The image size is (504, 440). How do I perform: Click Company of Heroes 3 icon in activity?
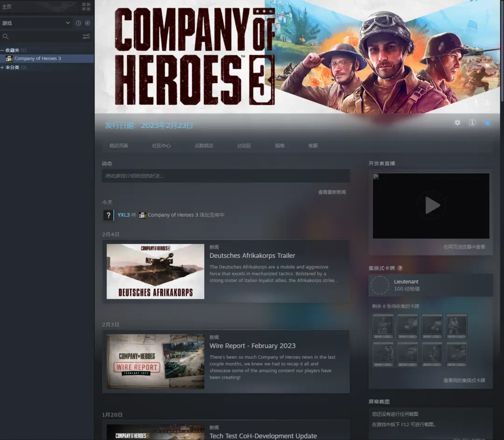142,215
